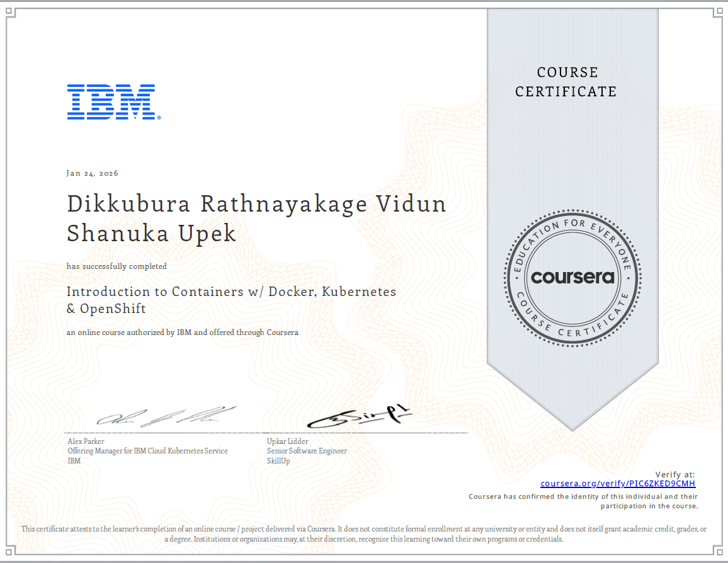Click the recipient name Dikkubura Rathnayakage Vidun
Image resolution: width=728 pixels, height=563 pixels.
coord(256,203)
